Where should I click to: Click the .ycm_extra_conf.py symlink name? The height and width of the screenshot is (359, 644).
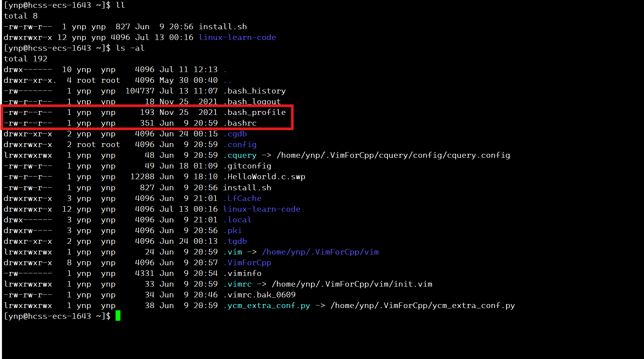267,306
